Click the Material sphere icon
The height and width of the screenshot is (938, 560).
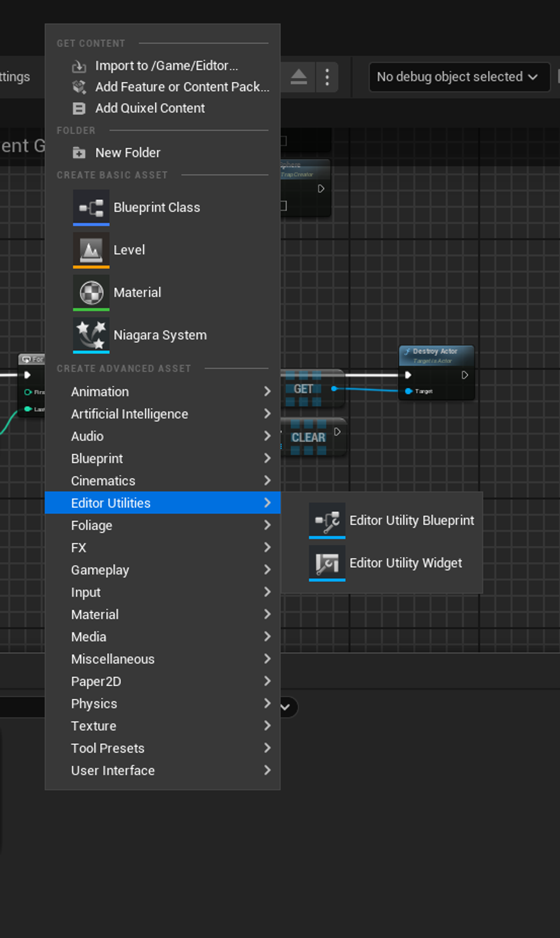91,292
